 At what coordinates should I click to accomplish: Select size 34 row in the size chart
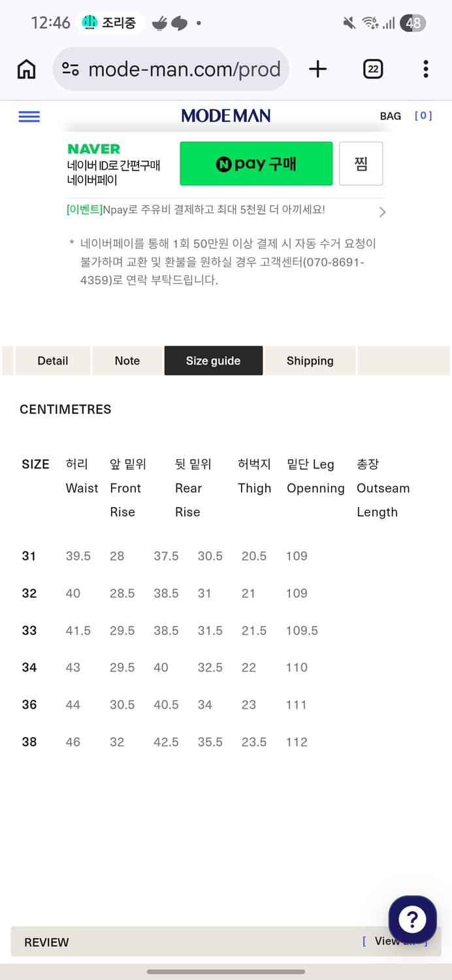tap(29, 667)
